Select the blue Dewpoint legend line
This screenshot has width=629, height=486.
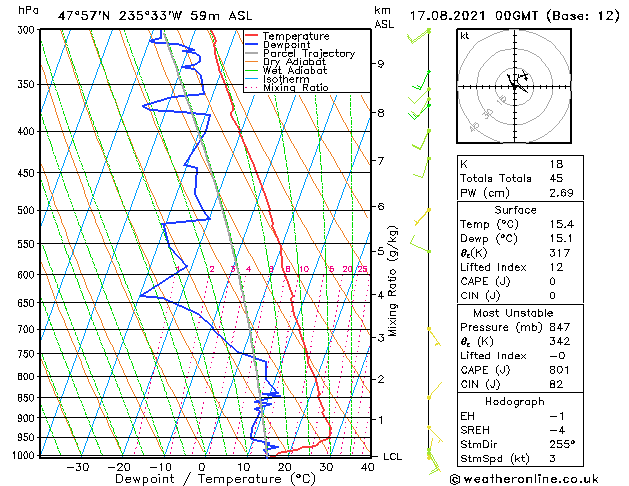(253, 45)
